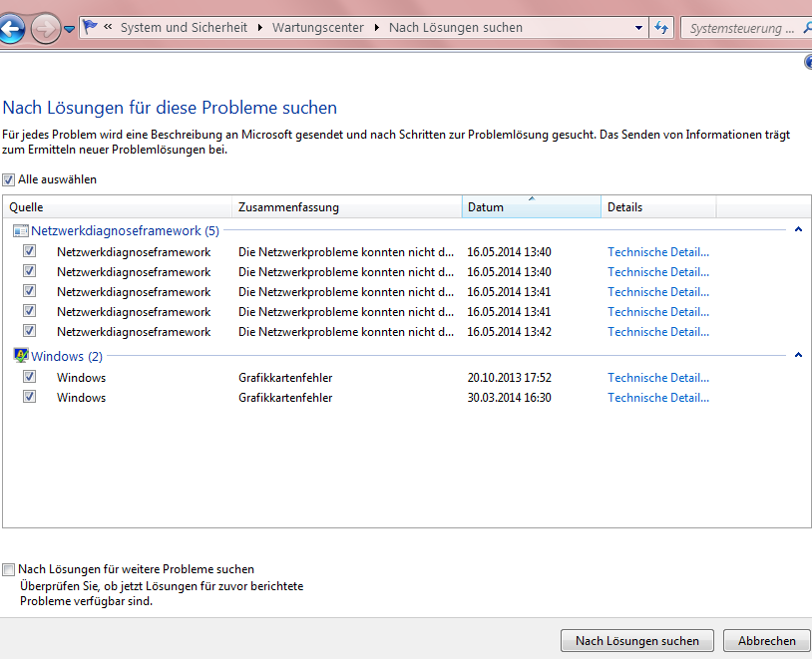The image size is (812, 659).
Task: Click the Details column header
Action: 658,207
